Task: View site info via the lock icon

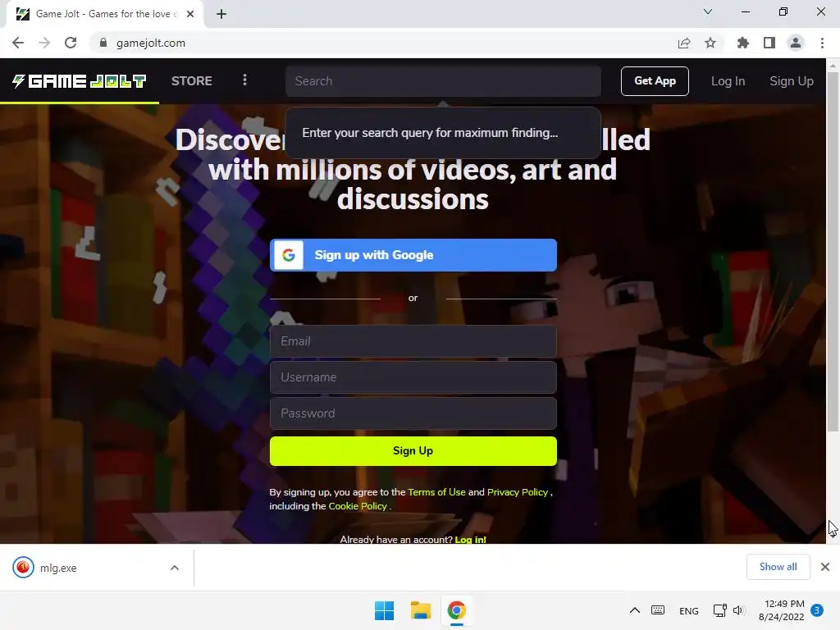Action: (103, 43)
